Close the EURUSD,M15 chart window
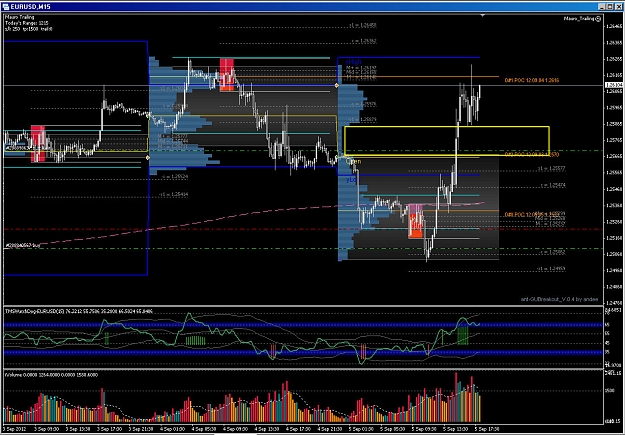The width and height of the screenshot is (625, 435). [618, 6]
